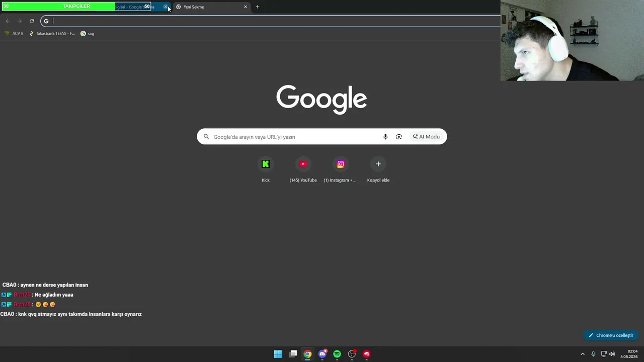The width and height of the screenshot is (644, 362).
Task: Switch to the Yeni Sekme tab
Action: tap(211, 7)
